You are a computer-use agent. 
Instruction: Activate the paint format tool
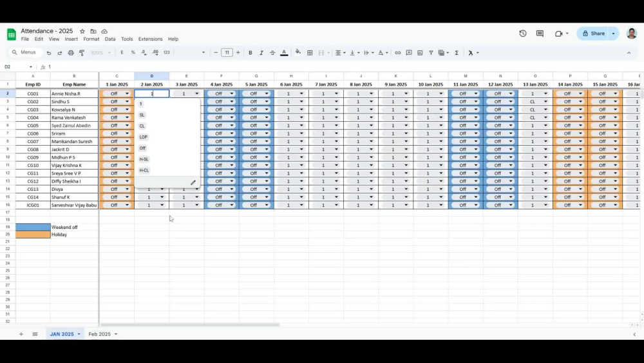pos(82,53)
